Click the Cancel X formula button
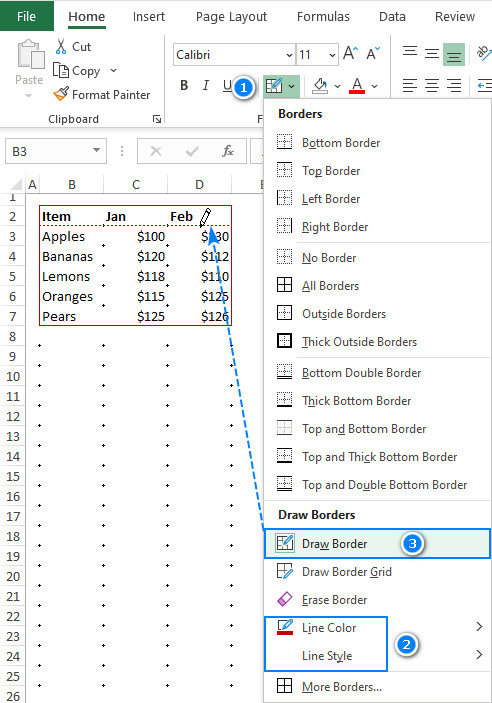 (156, 151)
